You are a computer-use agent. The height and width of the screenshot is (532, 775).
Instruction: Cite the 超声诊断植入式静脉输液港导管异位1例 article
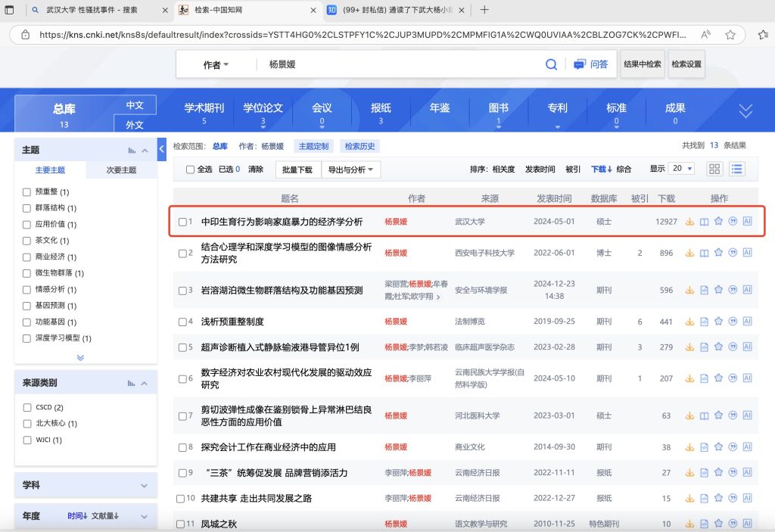(x=733, y=347)
